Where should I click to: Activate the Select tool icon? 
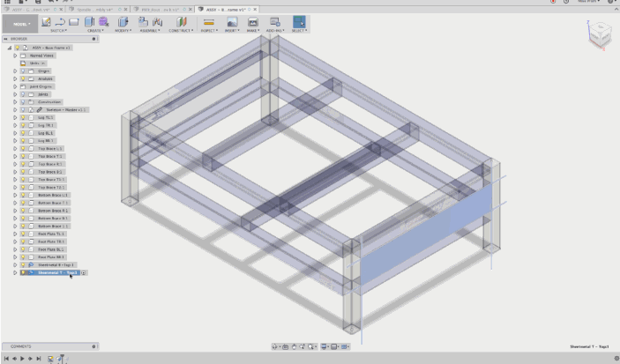tap(299, 22)
